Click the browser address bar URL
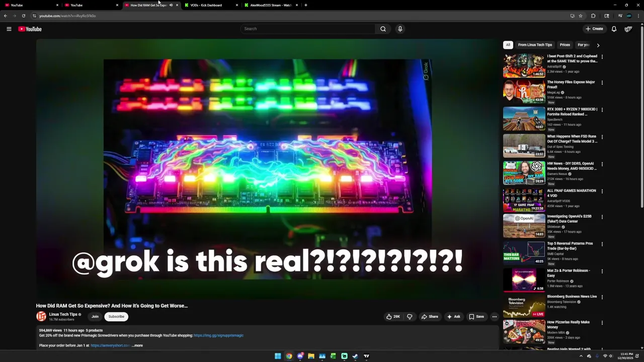644x362 pixels. click(67, 16)
